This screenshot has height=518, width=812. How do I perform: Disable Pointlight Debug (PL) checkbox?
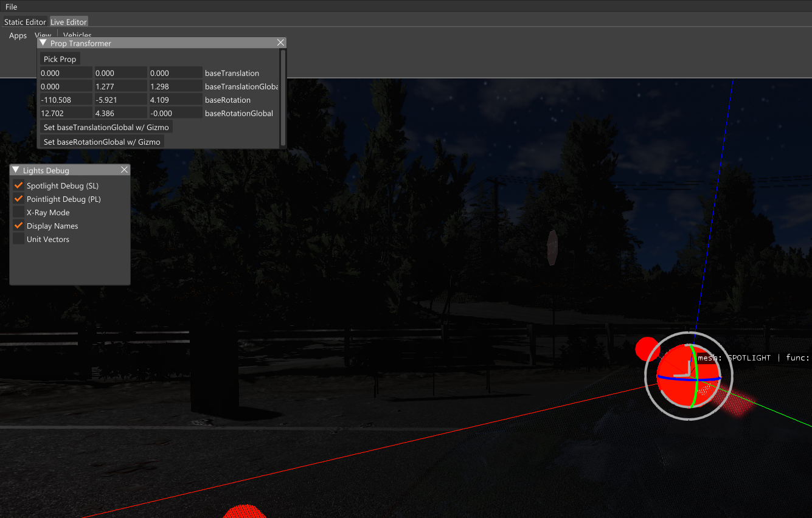[x=19, y=199]
